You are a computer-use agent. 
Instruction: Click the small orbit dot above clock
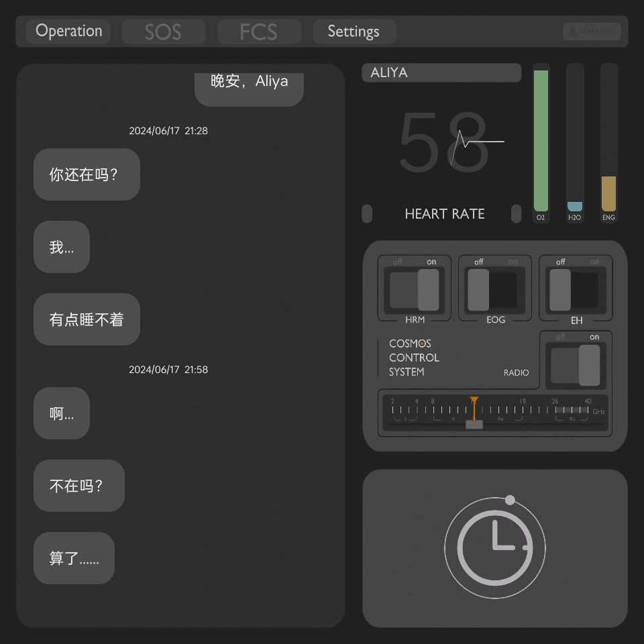510,500
